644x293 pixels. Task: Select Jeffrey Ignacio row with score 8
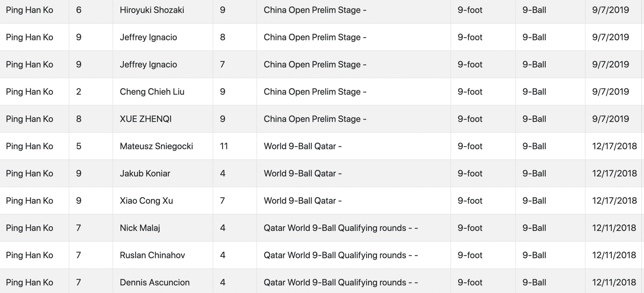(x=322, y=37)
